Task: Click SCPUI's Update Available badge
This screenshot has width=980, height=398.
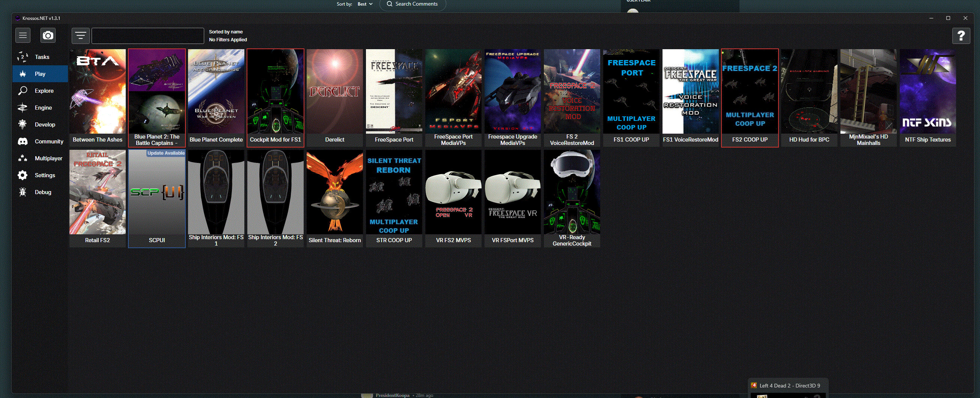Action: 166,153
